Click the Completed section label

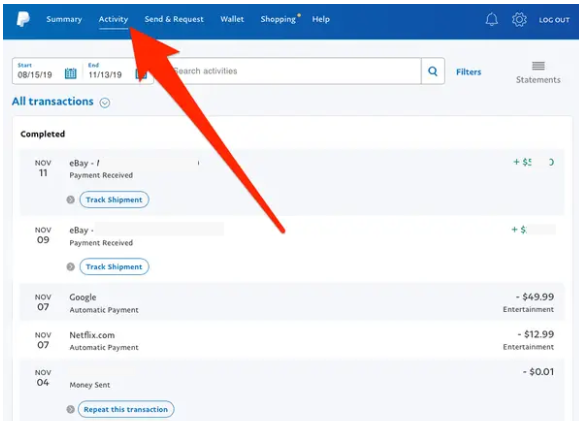[x=42, y=134]
